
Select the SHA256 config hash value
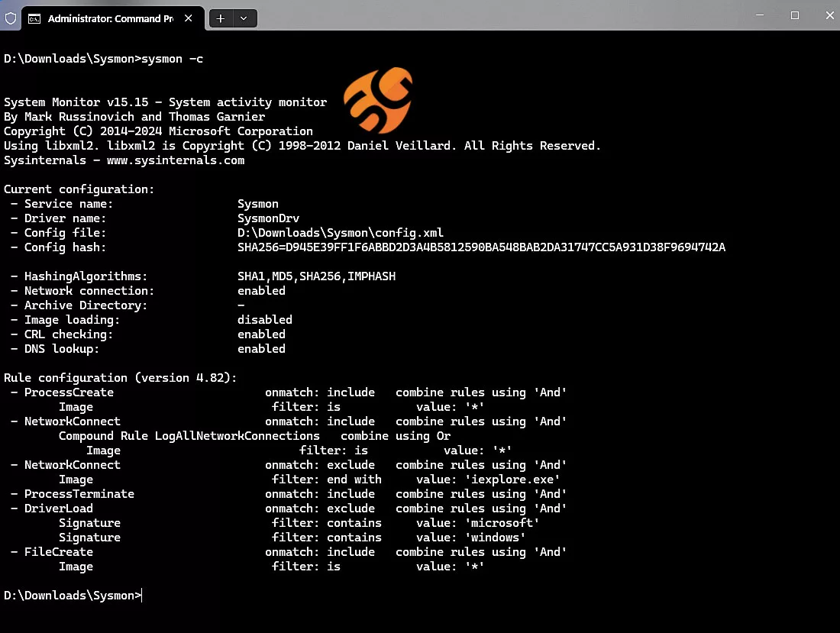(481, 247)
